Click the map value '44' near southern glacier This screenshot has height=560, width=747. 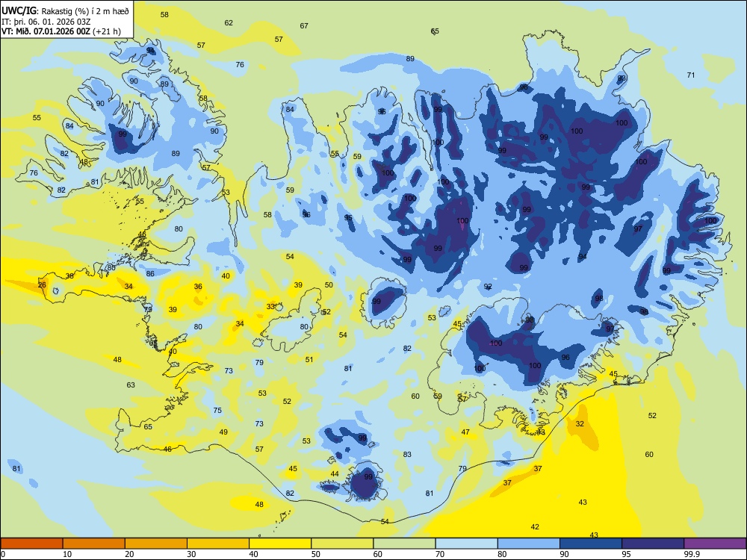(x=335, y=474)
